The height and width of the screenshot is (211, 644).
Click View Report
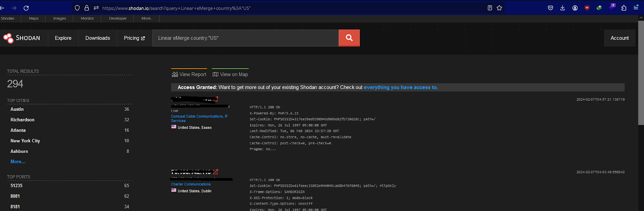pyautogui.click(x=189, y=74)
